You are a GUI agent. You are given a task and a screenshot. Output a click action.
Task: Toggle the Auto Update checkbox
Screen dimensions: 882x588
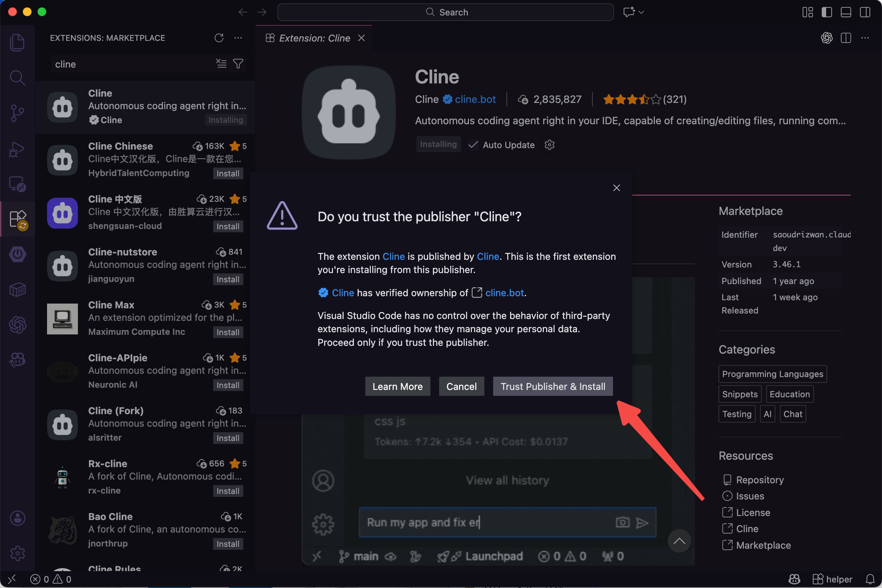(473, 145)
